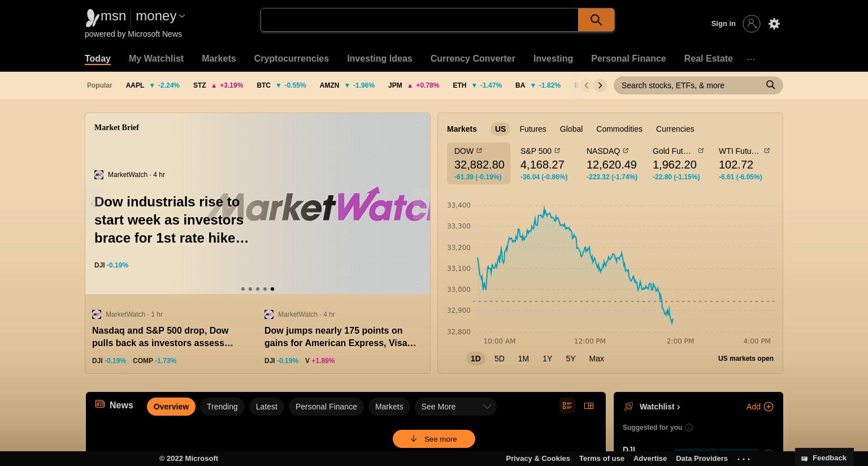Screen dimensions: 868x466
Task: Click the orange search magnifier button
Action: coord(596,20)
